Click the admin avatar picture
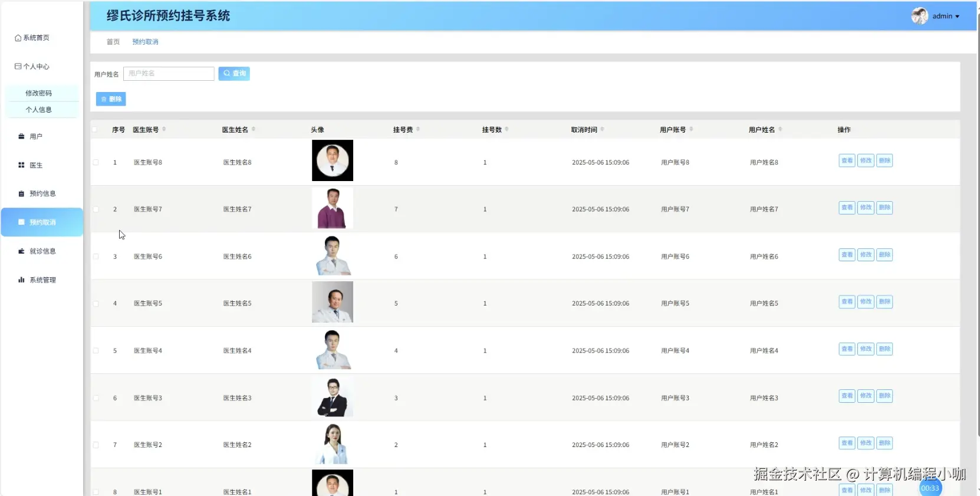 (x=919, y=16)
